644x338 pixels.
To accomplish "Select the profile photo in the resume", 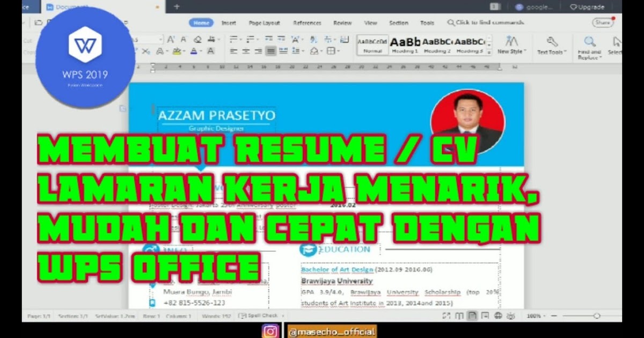I will click(468, 121).
